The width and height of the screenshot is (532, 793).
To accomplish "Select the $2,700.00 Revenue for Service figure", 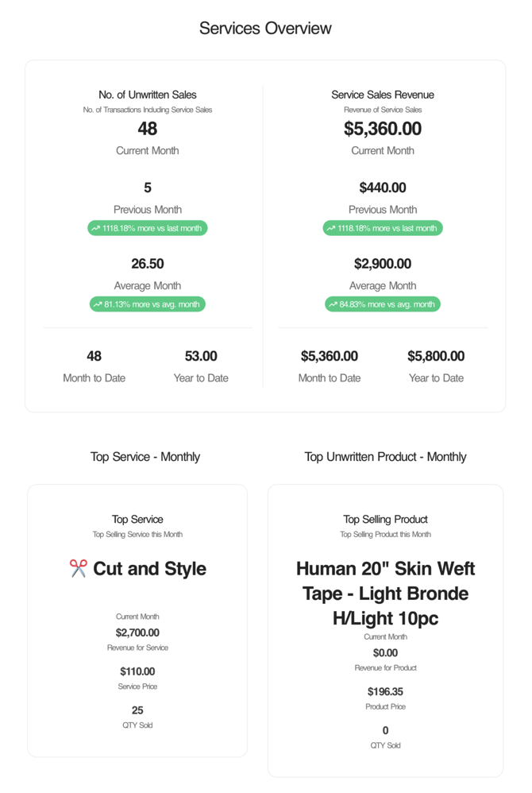I will [x=137, y=632].
